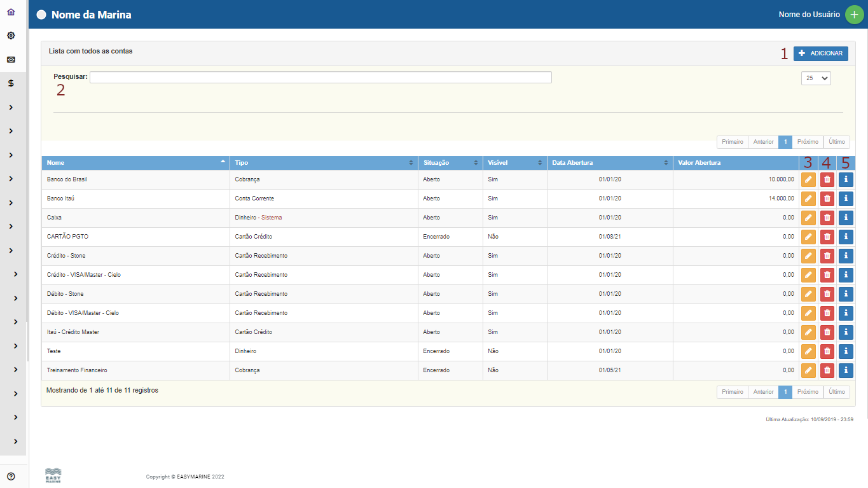
Task: Edit the Banco do Brasil account
Action: point(808,179)
